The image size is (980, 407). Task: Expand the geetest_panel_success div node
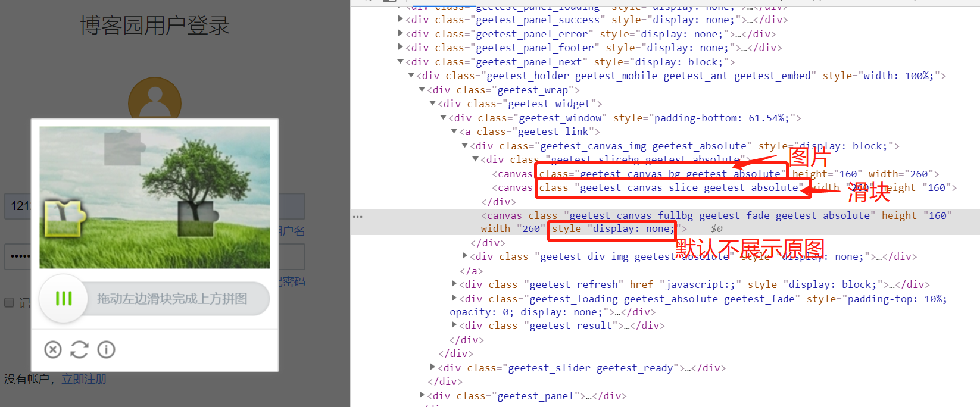click(401, 18)
